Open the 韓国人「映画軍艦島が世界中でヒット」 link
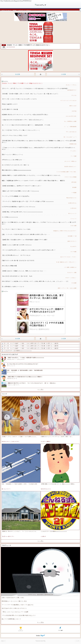Image resolution: width=81 pixels, height=644 pixels. (x=33, y=181)
